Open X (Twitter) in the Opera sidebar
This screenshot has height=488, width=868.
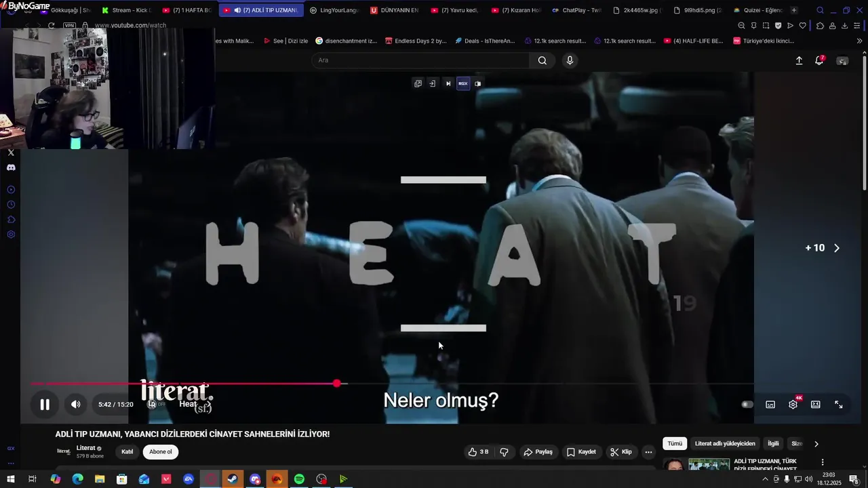pos(11,152)
